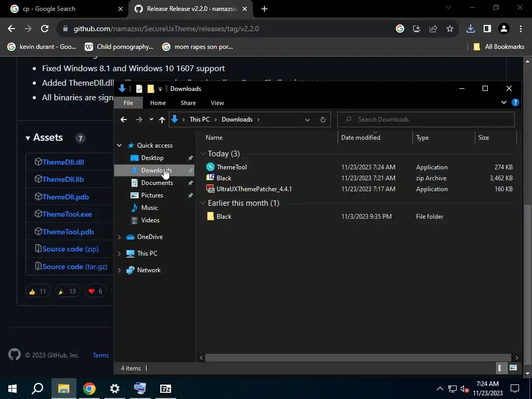Click heart reaction with 6

pyautogui.click(x=96, y=291)
